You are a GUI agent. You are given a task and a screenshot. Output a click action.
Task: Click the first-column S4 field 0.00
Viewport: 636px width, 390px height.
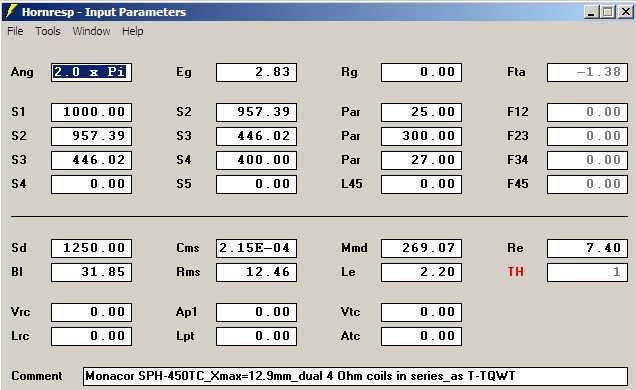91,184
